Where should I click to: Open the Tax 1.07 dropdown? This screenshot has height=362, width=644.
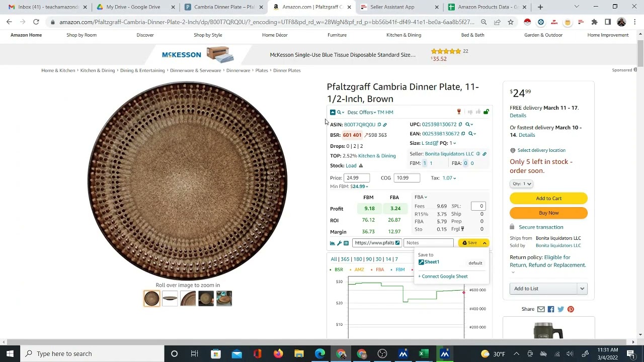449,178
